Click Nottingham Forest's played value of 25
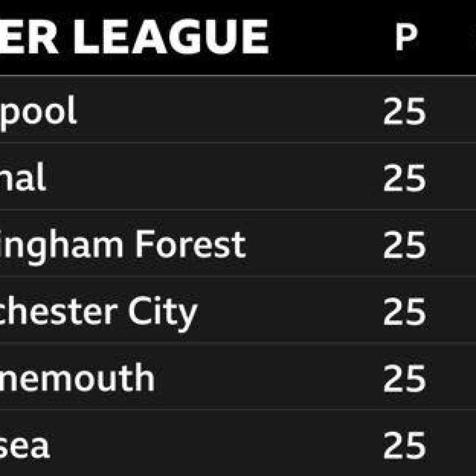Screen dimensions: 476x476 tap(404, 245)
